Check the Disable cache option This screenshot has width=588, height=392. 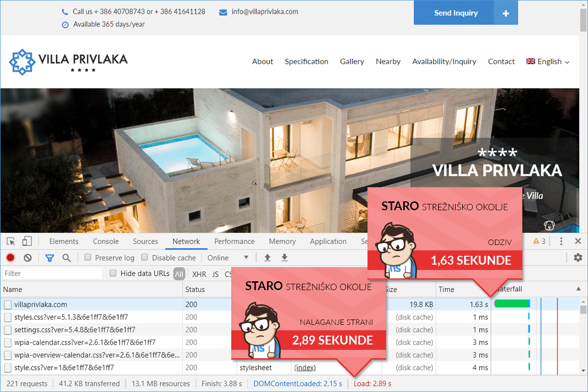[x=145, y=257]
